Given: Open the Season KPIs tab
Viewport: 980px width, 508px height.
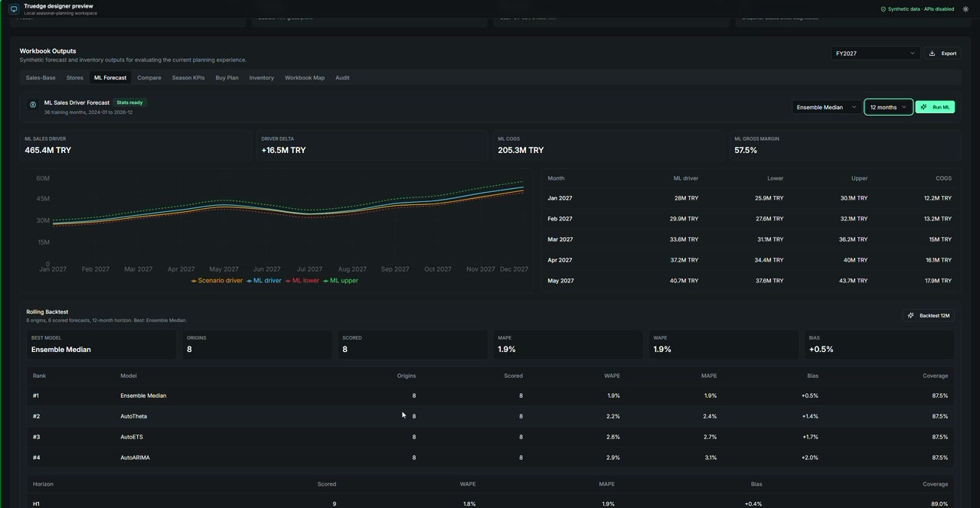Looking at the screenshot, I should tap(188, 78).
